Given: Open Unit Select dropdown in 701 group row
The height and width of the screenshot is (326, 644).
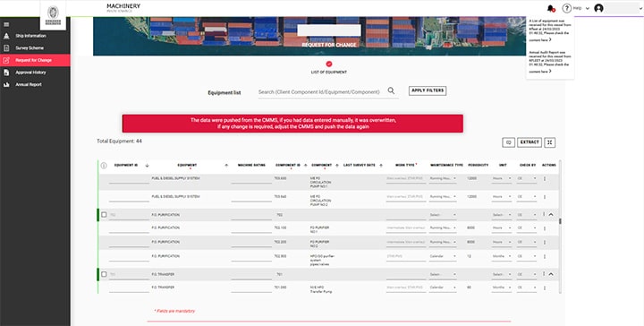Looking at the screenshot, I should tap(502, 274).
